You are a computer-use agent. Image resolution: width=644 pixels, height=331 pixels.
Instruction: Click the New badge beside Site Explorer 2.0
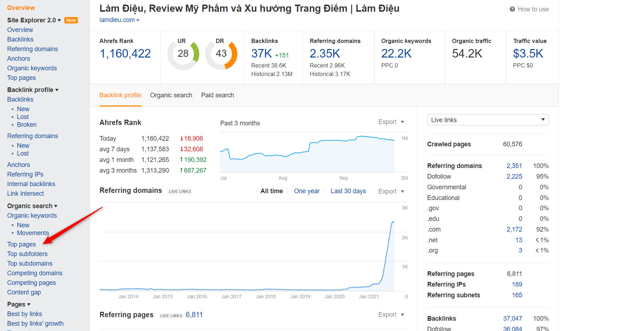point(71,20)
